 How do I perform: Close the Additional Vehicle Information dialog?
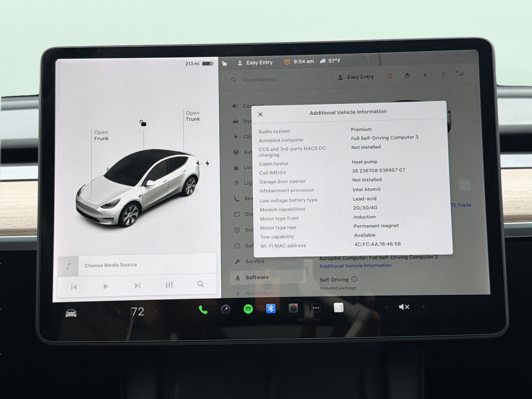point(260,115)
